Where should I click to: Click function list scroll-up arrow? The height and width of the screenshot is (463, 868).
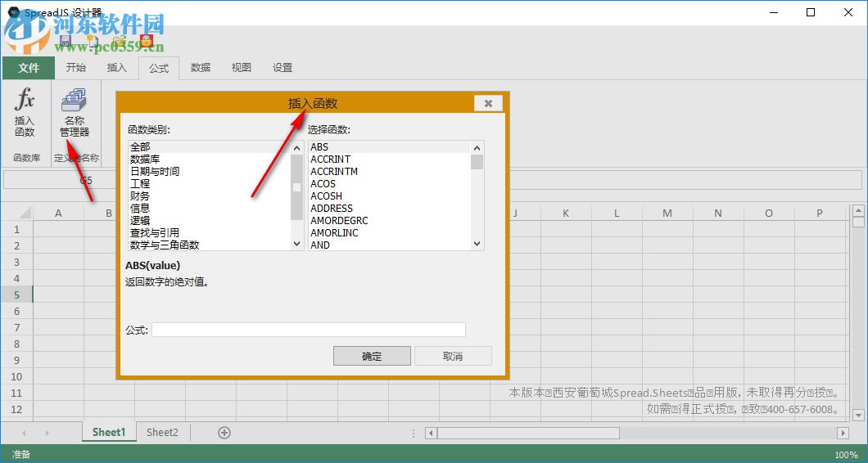click(477, 148)
